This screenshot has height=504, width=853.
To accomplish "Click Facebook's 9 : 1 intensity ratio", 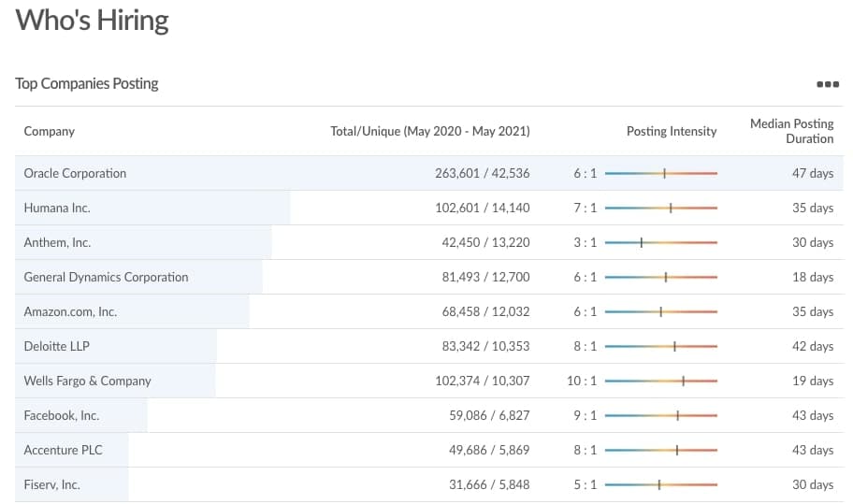I will (585, 415).
